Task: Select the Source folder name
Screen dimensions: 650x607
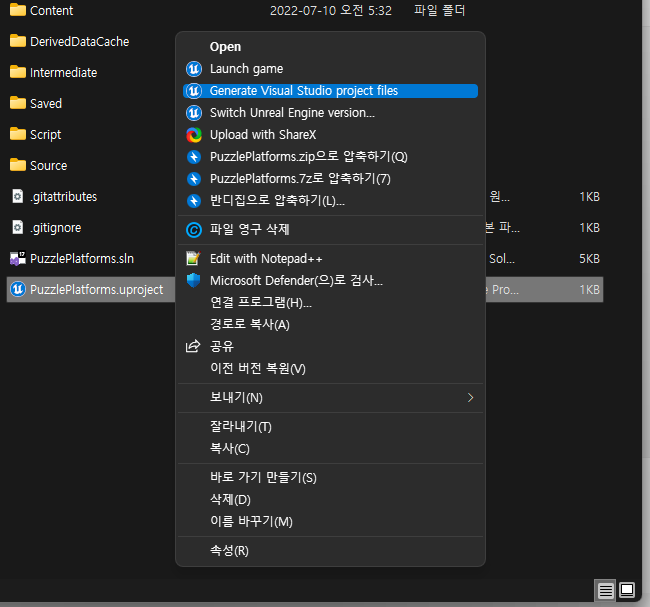Action: (49, 166)
